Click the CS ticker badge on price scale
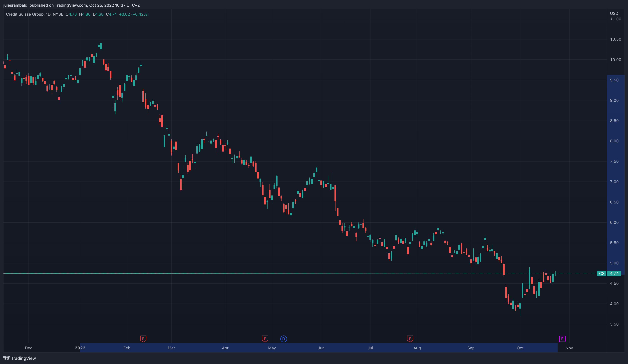The image size is (628, 364). tap(602, 274)
